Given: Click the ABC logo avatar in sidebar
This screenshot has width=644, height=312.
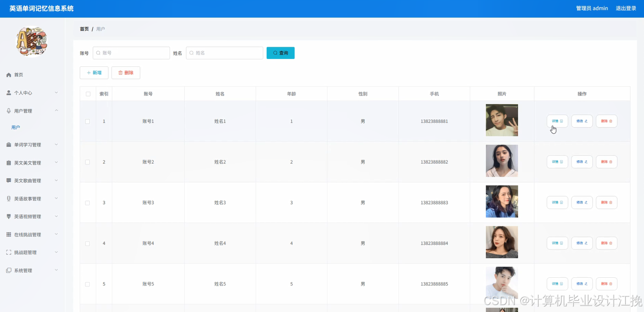Looking at the screenshot, I should (32, 41).
